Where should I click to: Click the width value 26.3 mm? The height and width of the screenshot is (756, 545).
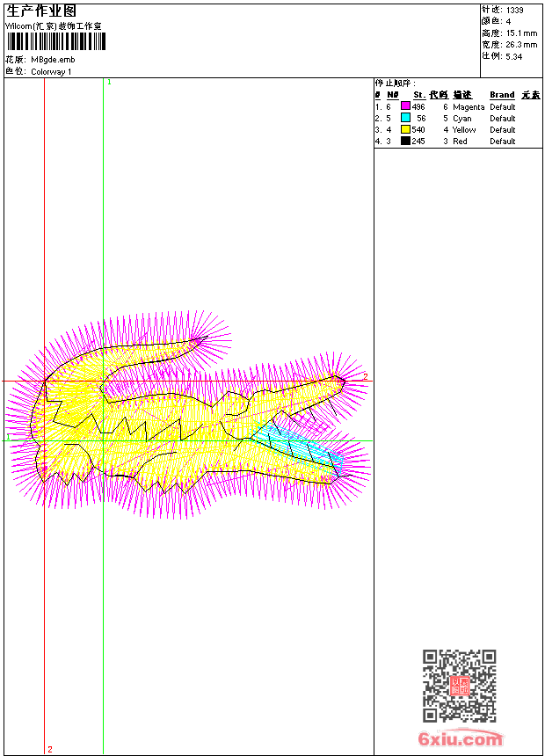click(x=522, y=45)
